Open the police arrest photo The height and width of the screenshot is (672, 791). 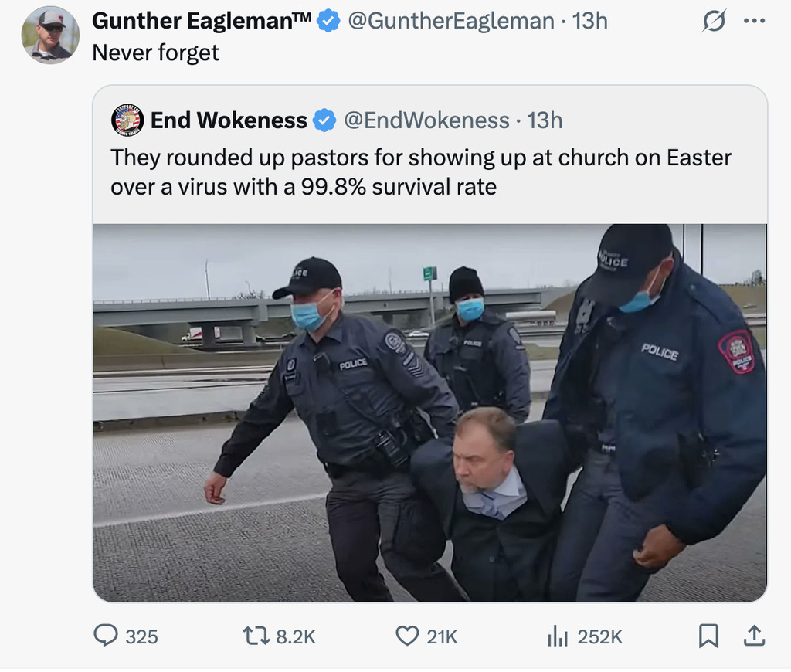pos(429,412)
